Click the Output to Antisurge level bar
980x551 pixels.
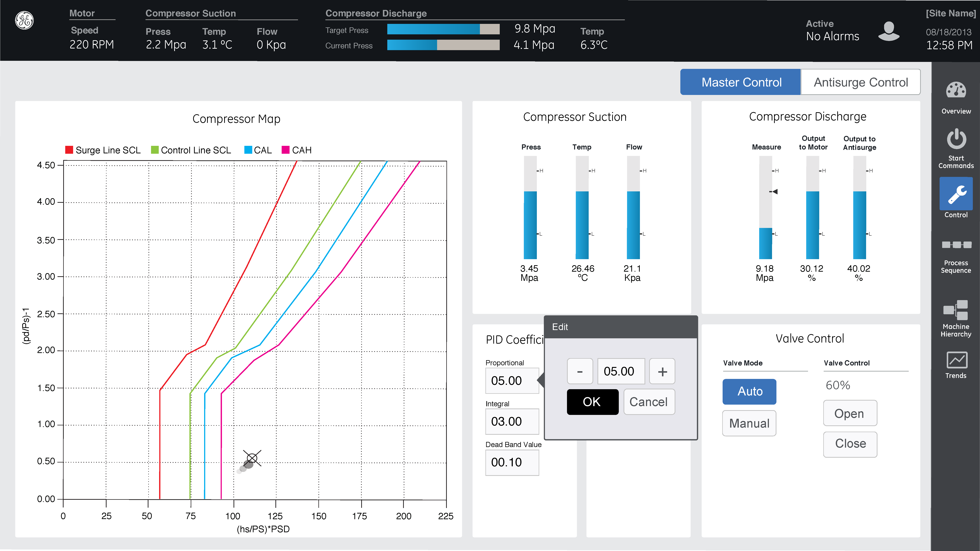(859, 208)
